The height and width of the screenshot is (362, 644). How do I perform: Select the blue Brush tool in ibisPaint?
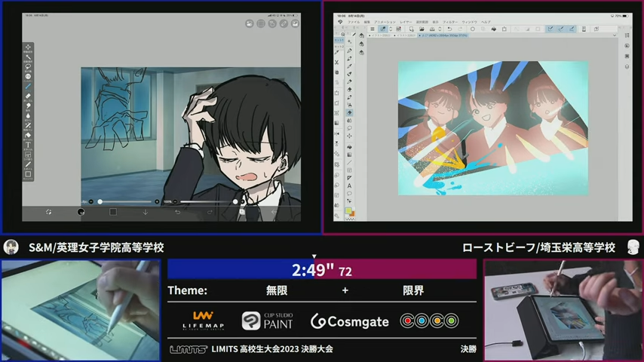coord(28,86)
